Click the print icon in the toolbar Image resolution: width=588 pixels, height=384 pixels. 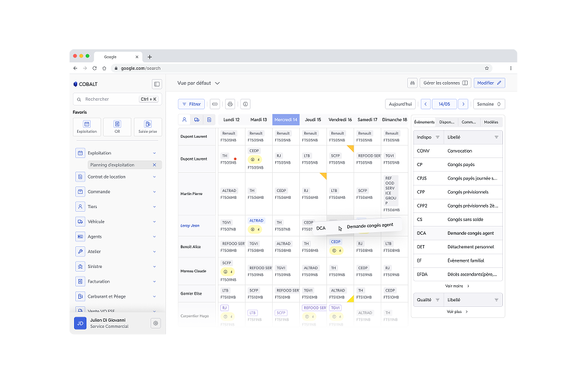click(x=230, y=104)
